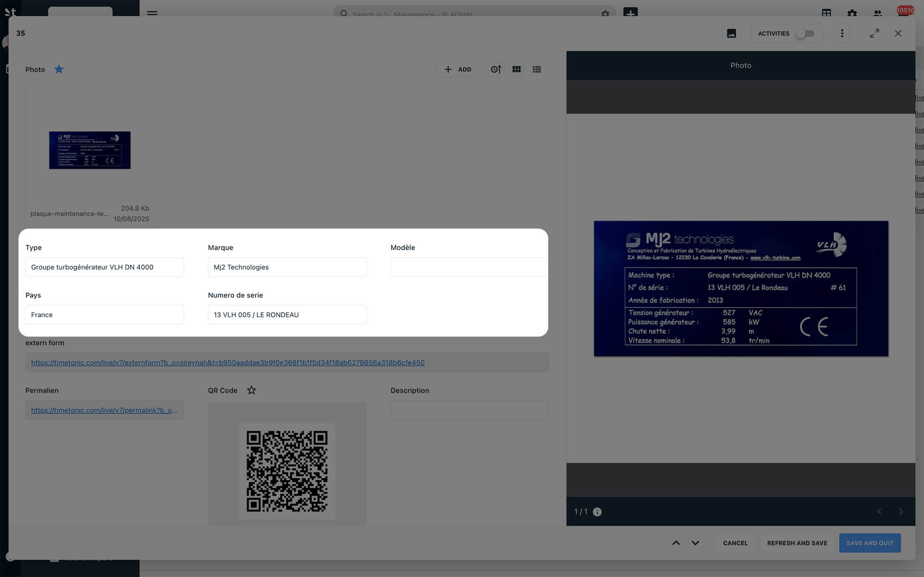Sort photos by date icon

495,69
